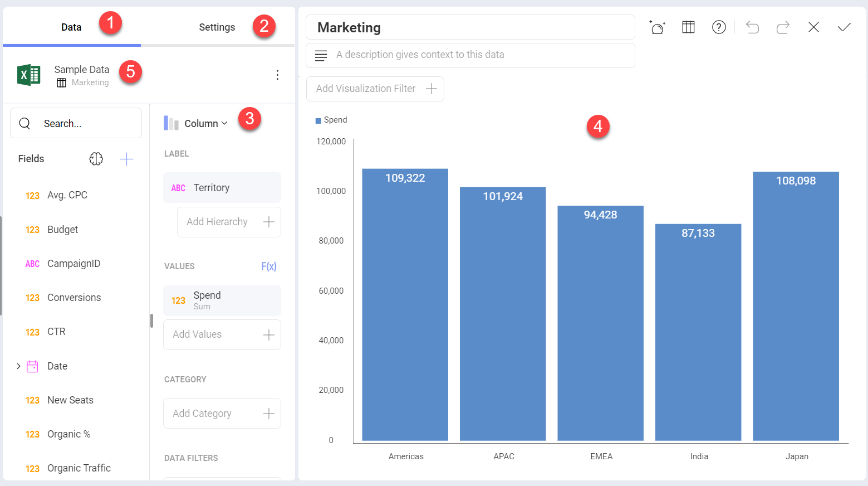The image size is (868, 486).
Task: Click Add Category in the editor panel
Action: click(x=222, y=413)
